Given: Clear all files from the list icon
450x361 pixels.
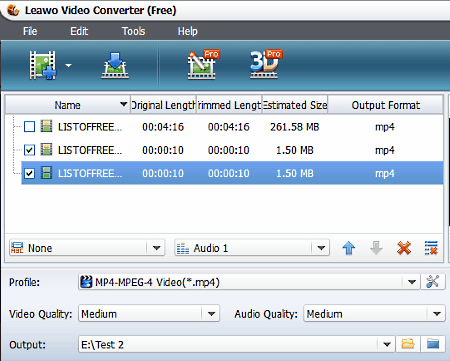Looking at the screenshot, I should 431,248.
